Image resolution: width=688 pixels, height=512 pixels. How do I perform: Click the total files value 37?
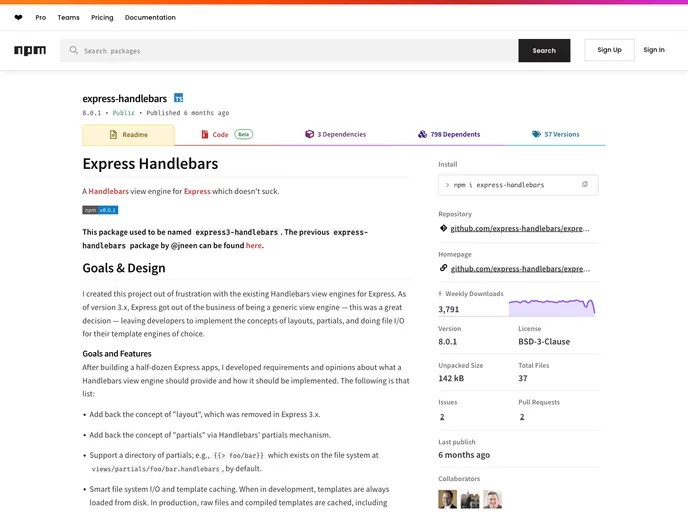click(523, 378)
